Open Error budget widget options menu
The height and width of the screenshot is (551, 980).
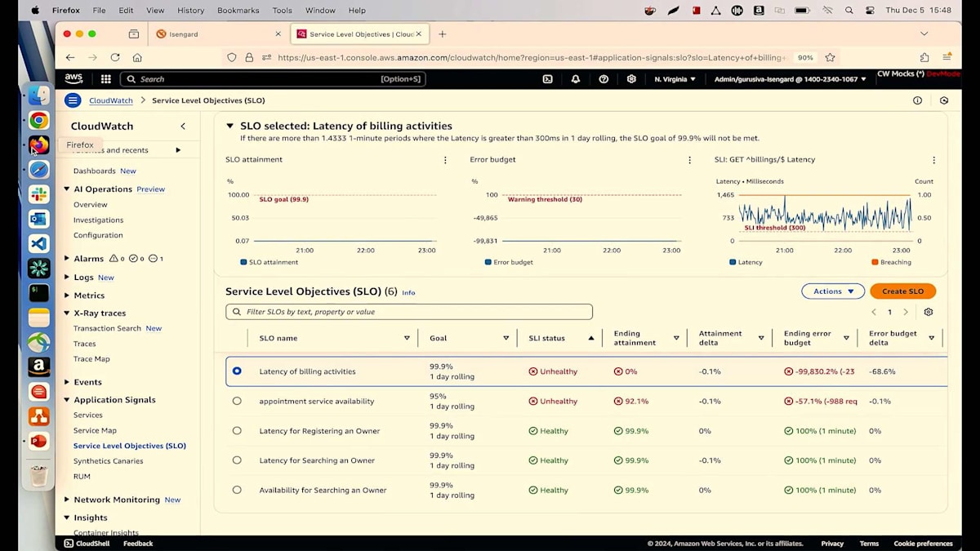689,160
